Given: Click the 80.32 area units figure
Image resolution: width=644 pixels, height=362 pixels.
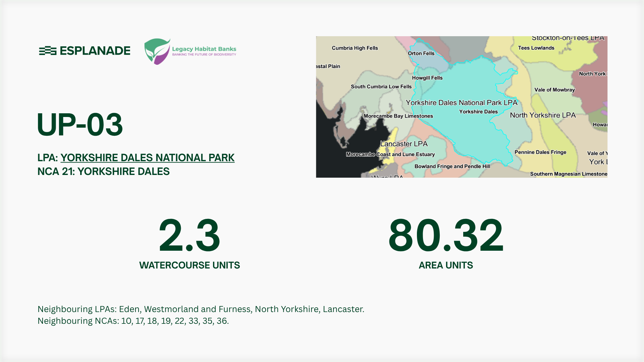Looking at the screenshot, I should click(x=446, y=236).
